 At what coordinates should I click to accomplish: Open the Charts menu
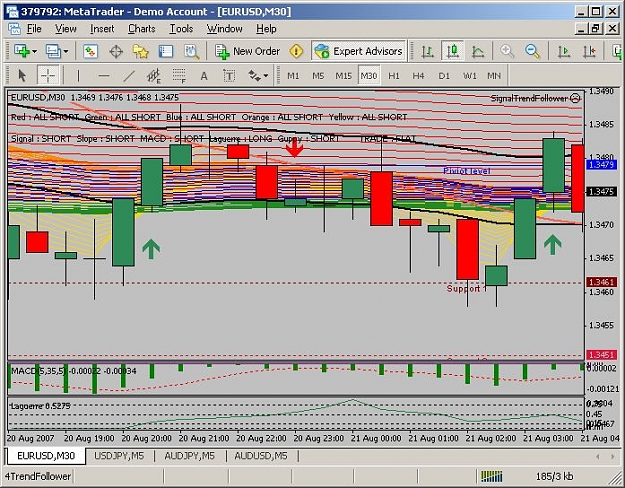142,29
